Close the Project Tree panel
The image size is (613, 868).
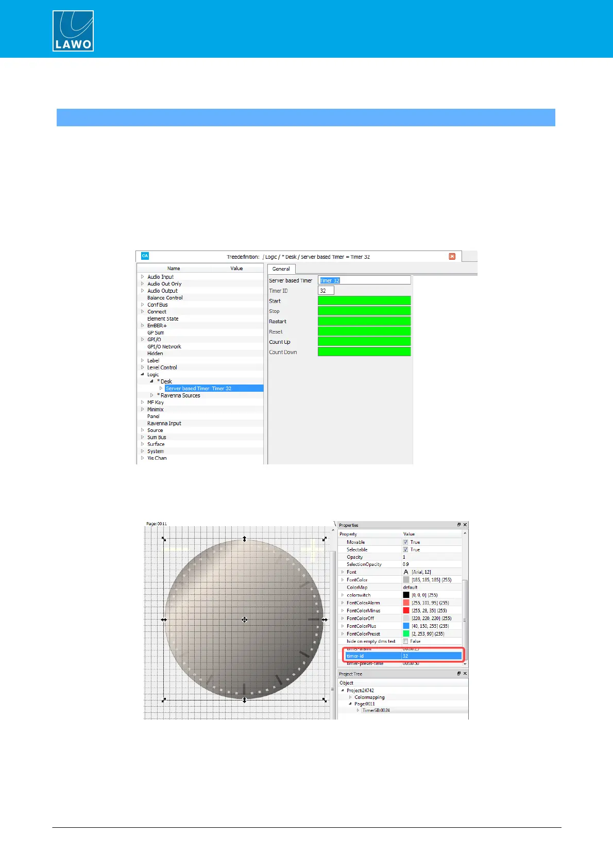(x=465, y=674)
